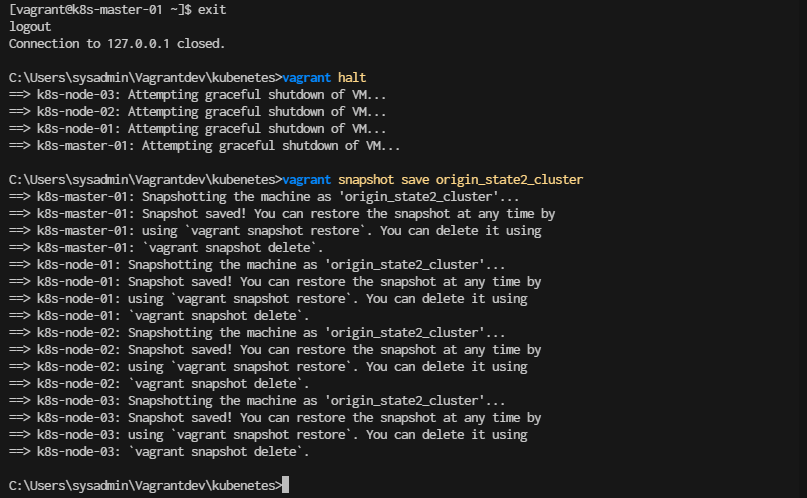Click the blue 'vagrant' before 'snapshot save'
Image resolution: width=807 pixels, height=498 pixels.
pos(307,180)
